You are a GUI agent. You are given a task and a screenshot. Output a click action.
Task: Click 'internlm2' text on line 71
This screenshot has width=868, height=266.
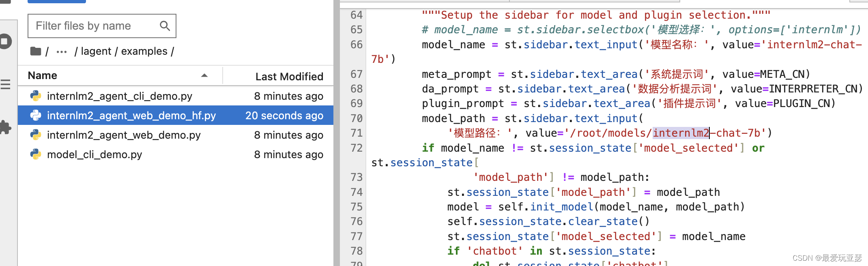click(x=681, y=133)
